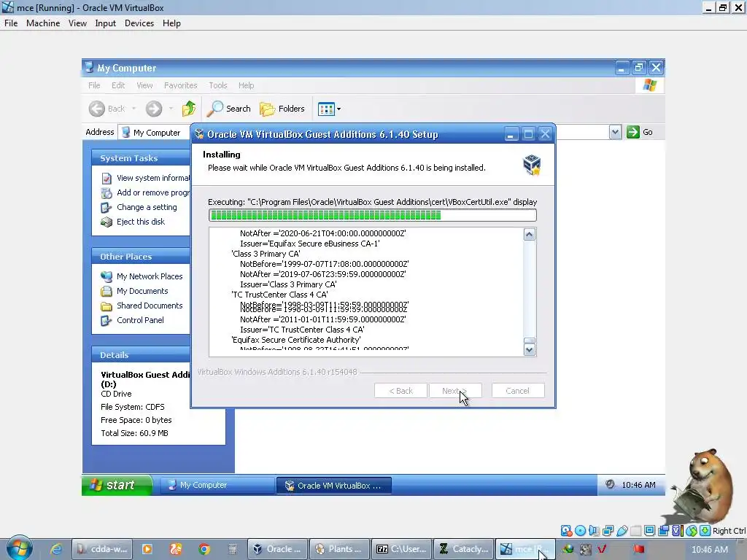The height and width of the screenshot is (560, 747).
Task: Open Tools menu in My Computer
Action: [x=217, y=85]
